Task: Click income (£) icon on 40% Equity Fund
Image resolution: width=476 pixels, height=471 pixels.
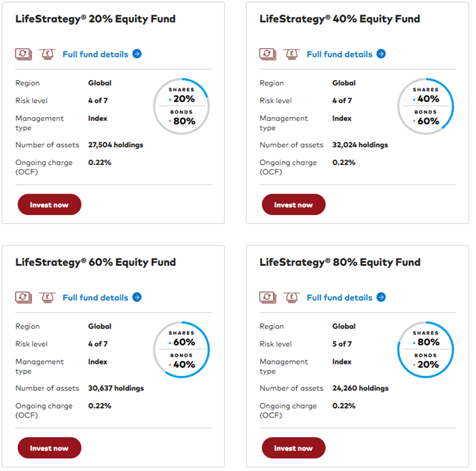Action: pyautogui.click(x=292, y=54)
